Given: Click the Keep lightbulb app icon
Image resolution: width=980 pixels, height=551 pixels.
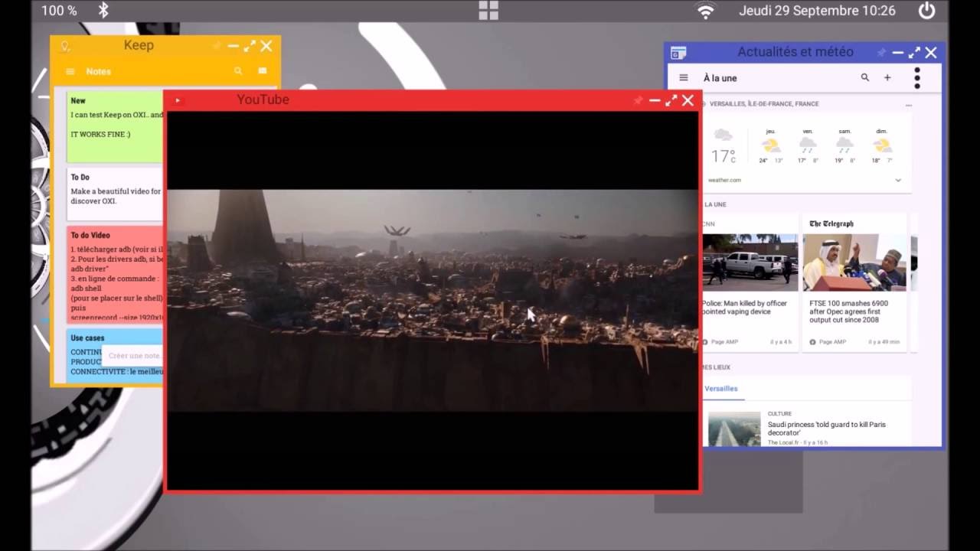Looking at the screenshot, I should point(66,46).
